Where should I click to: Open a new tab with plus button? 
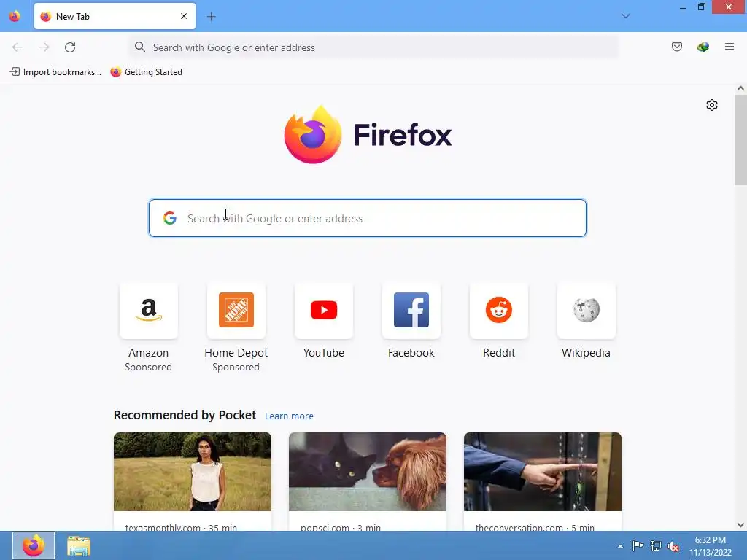tap(211, 17)
